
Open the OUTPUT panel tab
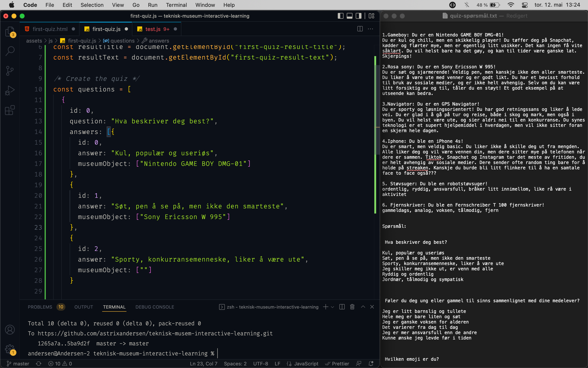[84, 307]
